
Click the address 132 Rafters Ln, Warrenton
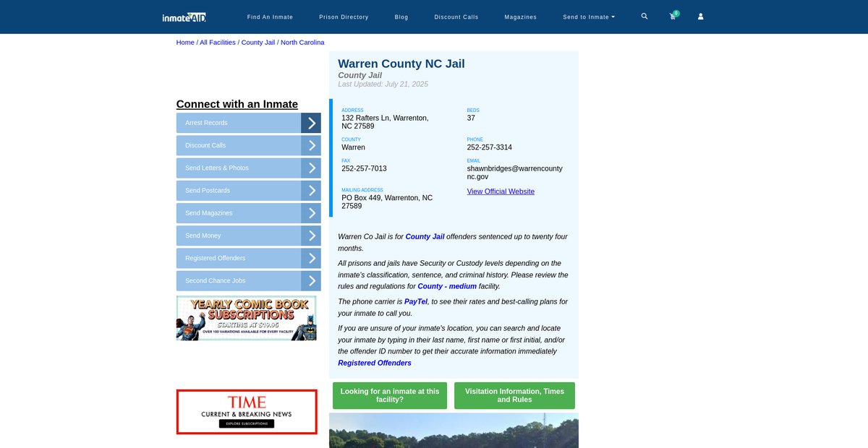tap(385, 122)
